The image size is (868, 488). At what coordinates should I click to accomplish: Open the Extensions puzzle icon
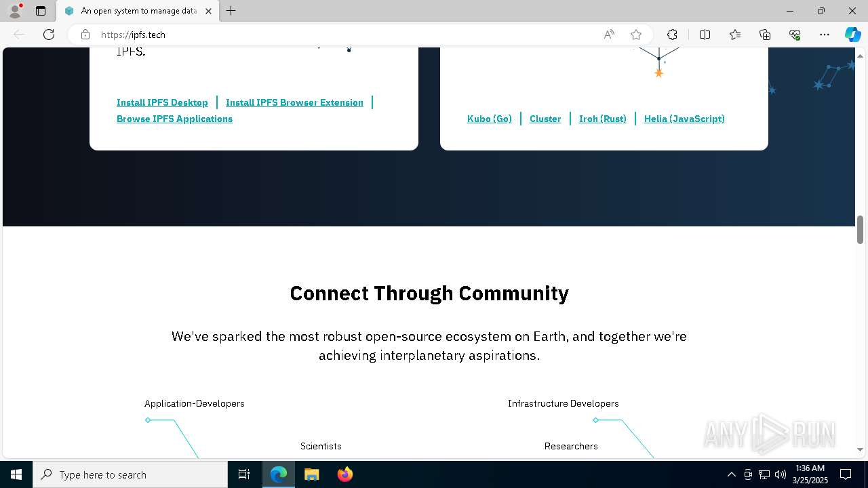[x=672, y=35]
